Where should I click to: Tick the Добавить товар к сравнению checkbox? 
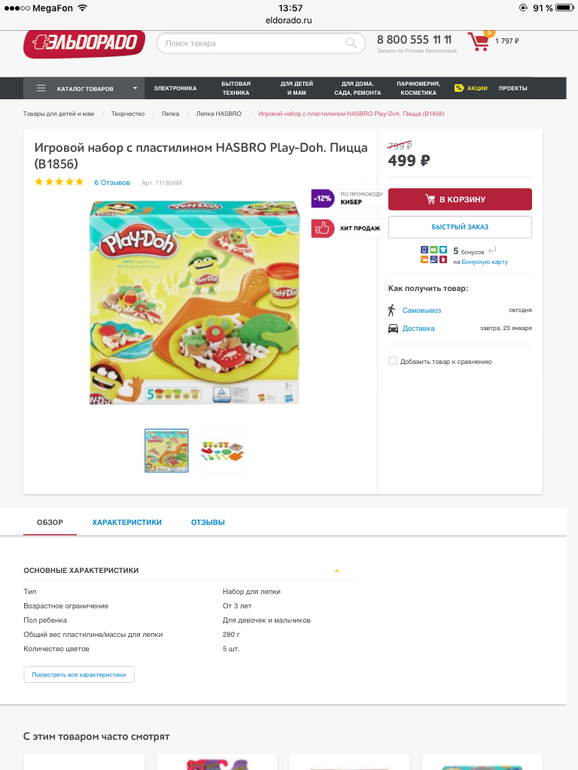click(392, 361)
